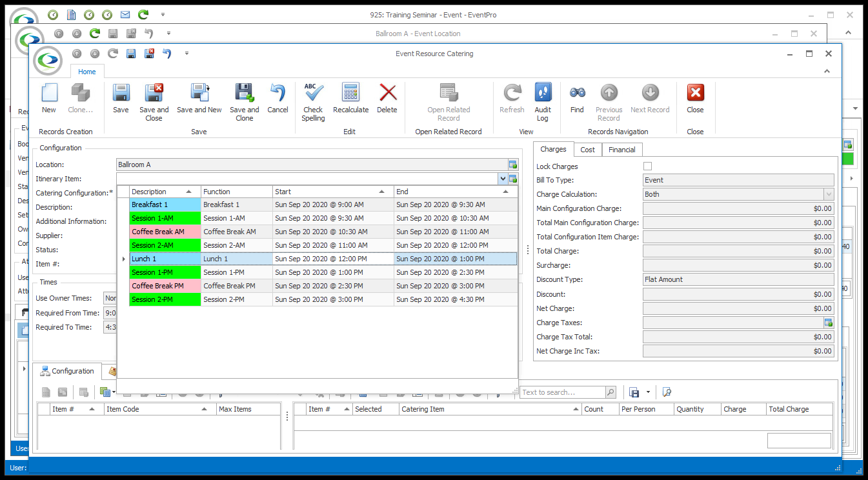Select the Session 1-PM function cell
The width and height of the screenshot is (868, 480).
coord(237,272)
